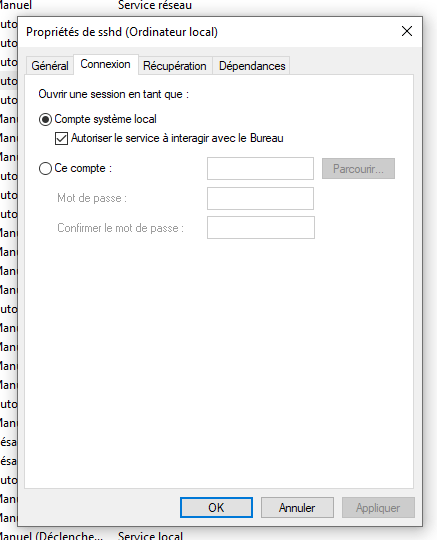Click the Parcourir... button
This screenshot has height=540, width=437.
click(358, 168)
